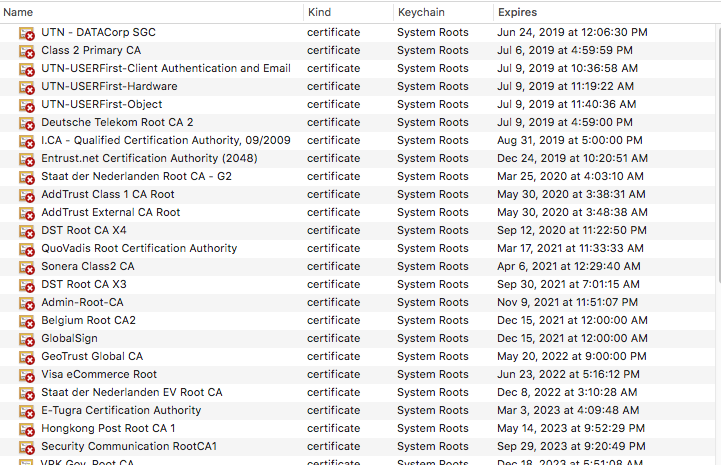Select Entrust.net Certification Authority (2048) name
This screenshot has height=465, width=721.
(149, 158)
